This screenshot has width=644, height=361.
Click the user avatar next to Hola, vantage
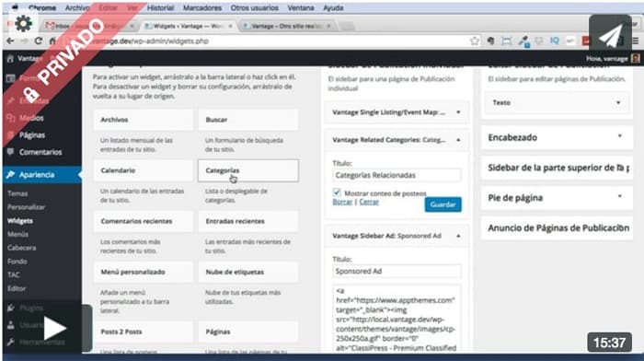pyautogui.click(x=635, y=58)
